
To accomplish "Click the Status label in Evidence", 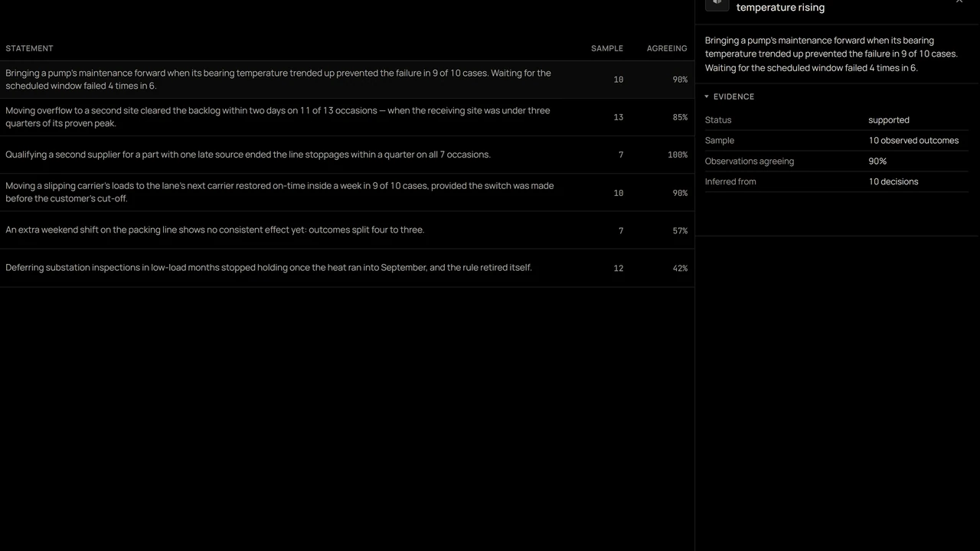I will [718, 120].
